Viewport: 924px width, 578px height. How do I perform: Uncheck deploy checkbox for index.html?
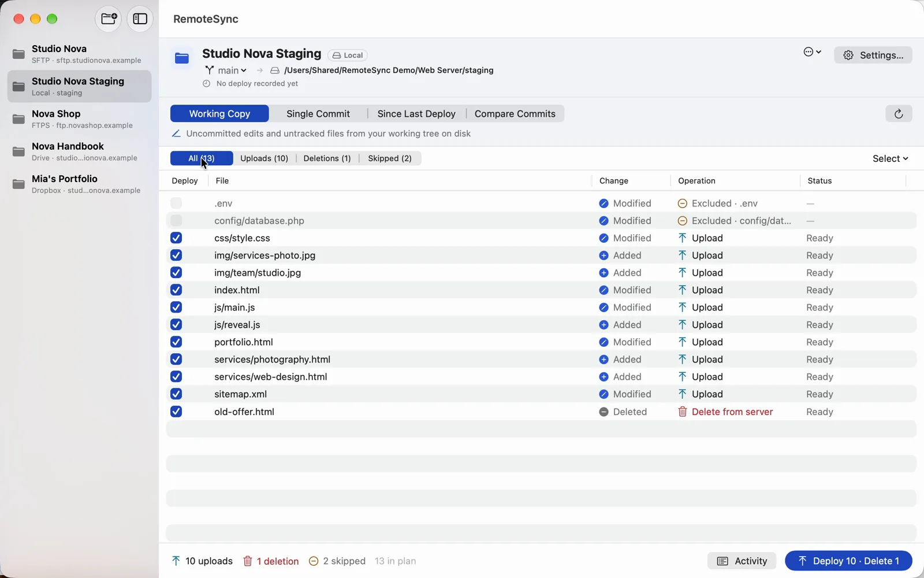[176, 290]
